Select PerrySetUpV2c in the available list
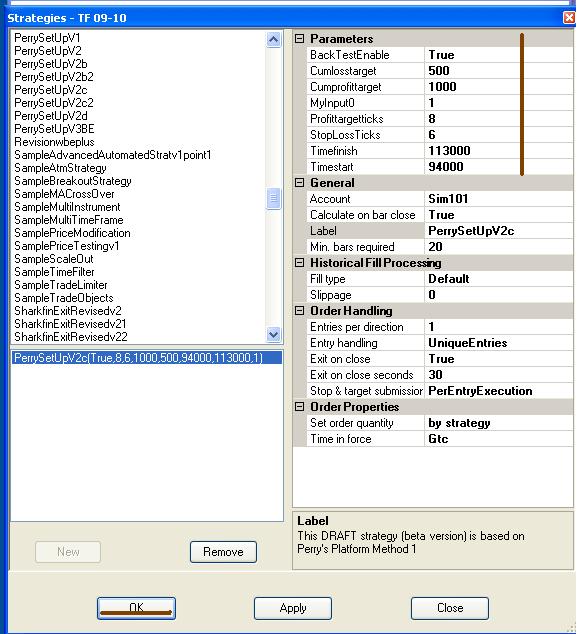Viewport: 580px width, 634px height. pyautogui.click(x=51, y=90)
